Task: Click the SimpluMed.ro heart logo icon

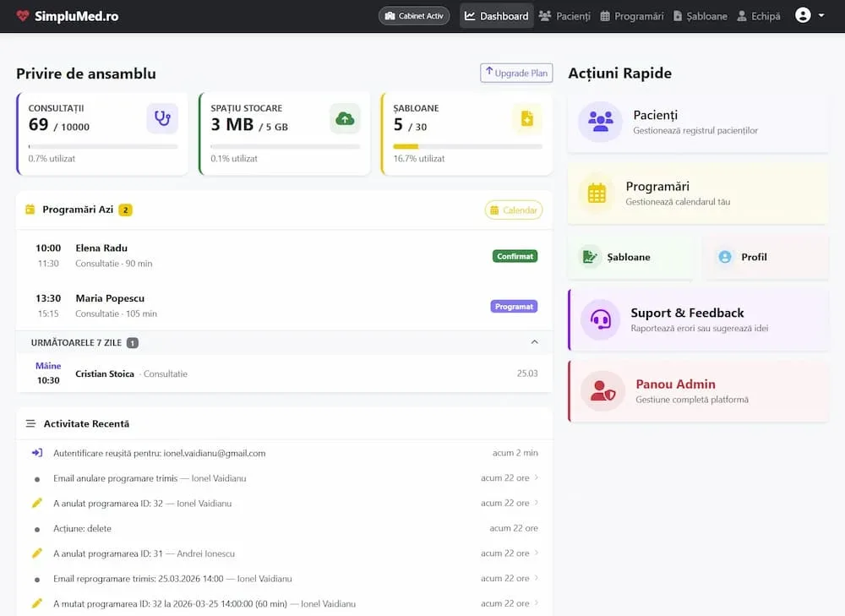Action: (x=23, y=15)
